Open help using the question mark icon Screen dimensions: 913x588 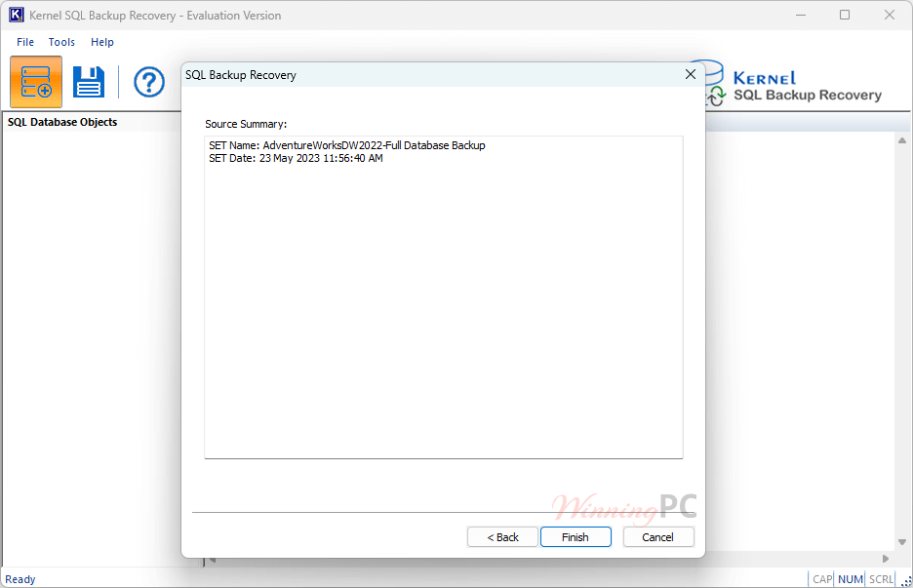pos(148,82)
